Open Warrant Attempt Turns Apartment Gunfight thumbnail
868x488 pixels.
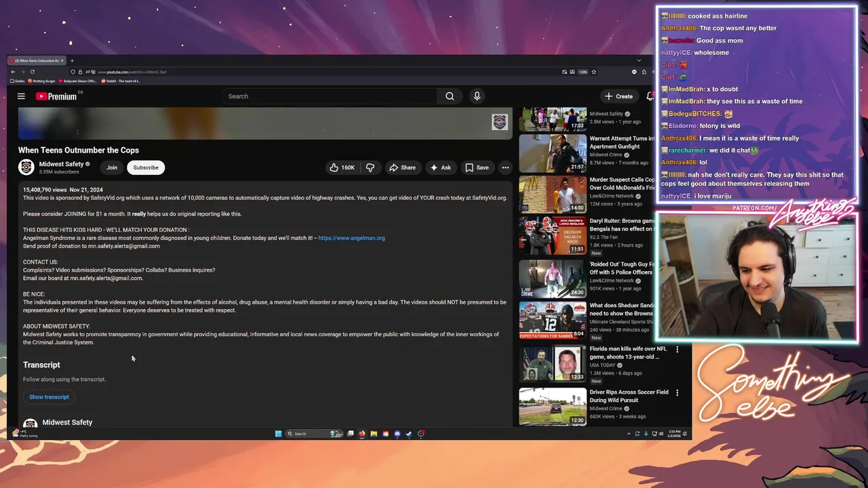coord(553,152)
